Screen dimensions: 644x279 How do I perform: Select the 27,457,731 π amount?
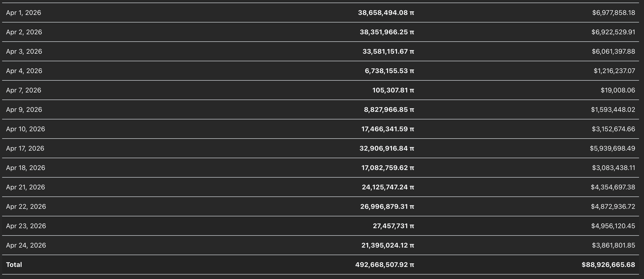point(393,226)
